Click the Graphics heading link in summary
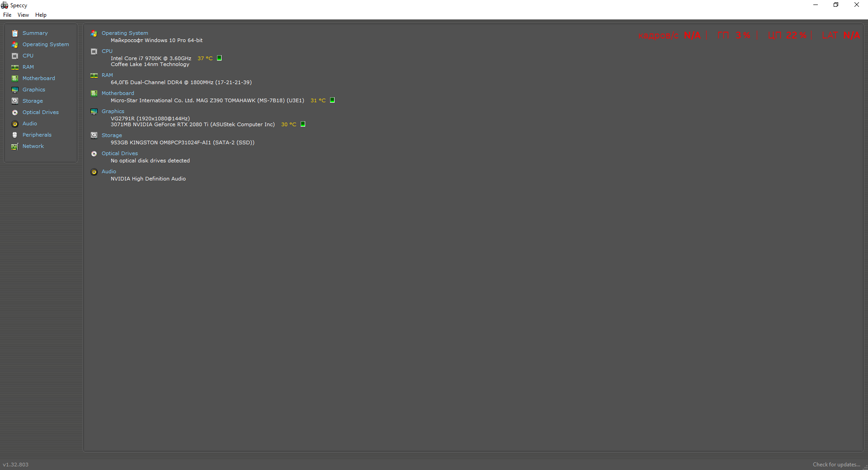The height and width of the screenshot is (470, 868). (x=113, y=111)
